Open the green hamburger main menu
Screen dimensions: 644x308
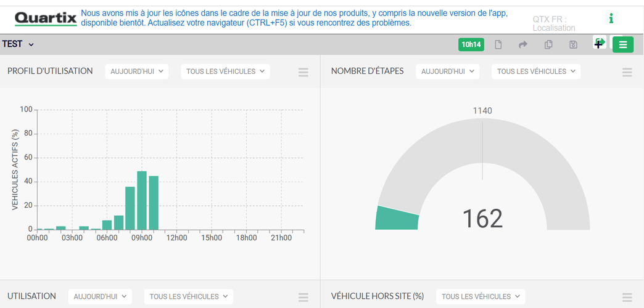coord(622,44)
